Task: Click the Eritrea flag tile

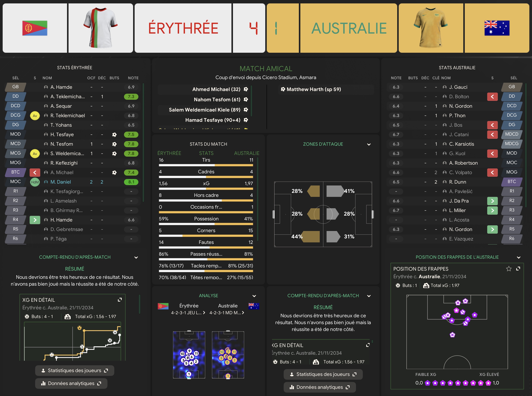Action: coord(35,28)
